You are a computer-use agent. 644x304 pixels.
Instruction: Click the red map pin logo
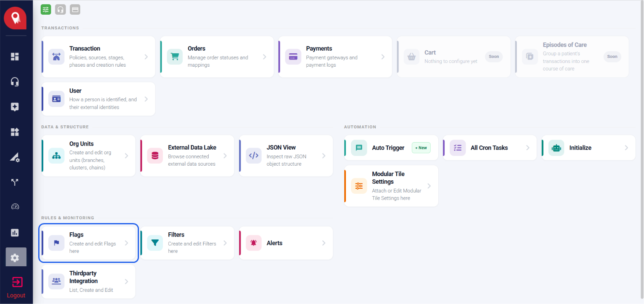click(x=16, y=18)
